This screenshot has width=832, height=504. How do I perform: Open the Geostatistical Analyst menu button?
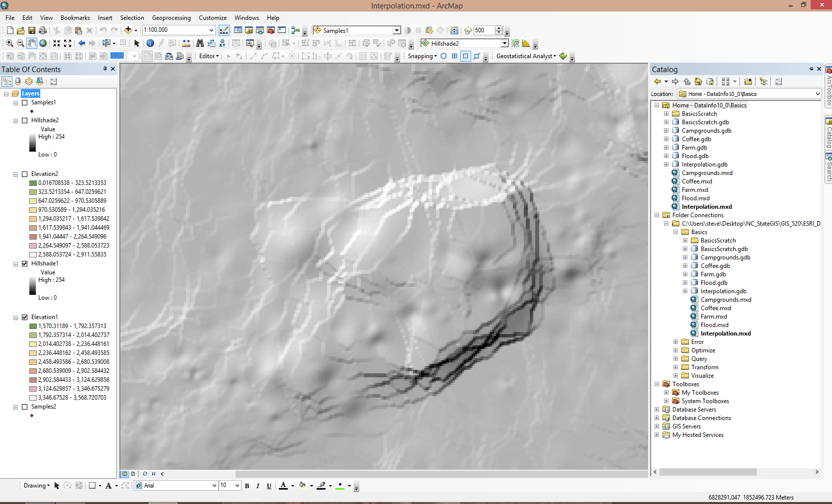526,56
